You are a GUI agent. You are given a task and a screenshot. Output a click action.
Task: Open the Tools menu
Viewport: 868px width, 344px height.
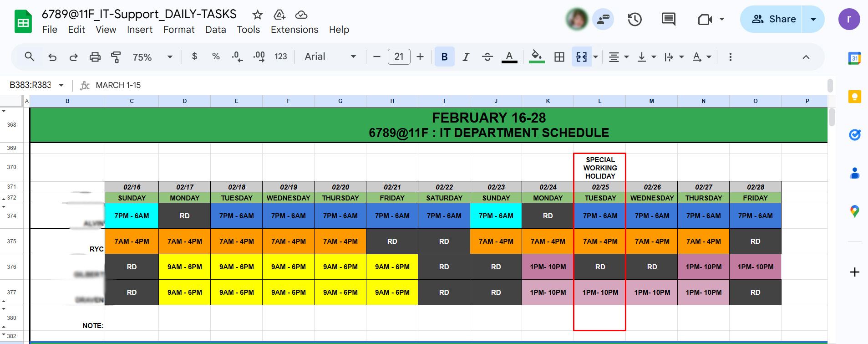tap(248, 30)
